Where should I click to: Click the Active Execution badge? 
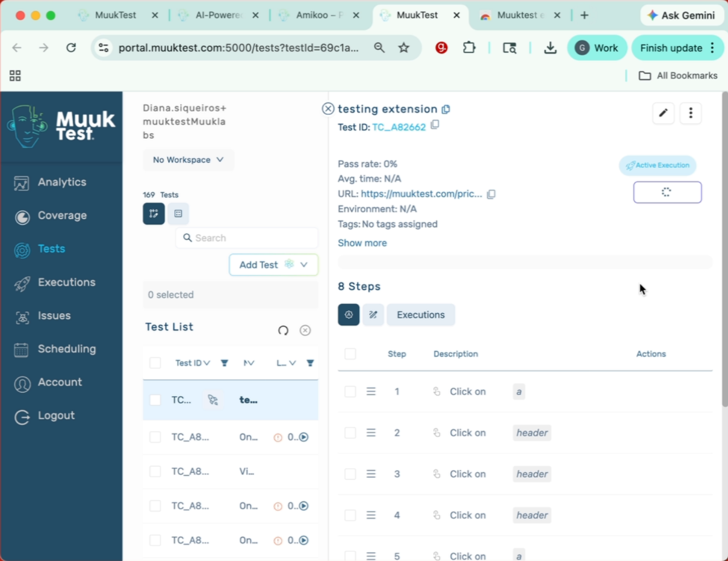coord(657,165)
